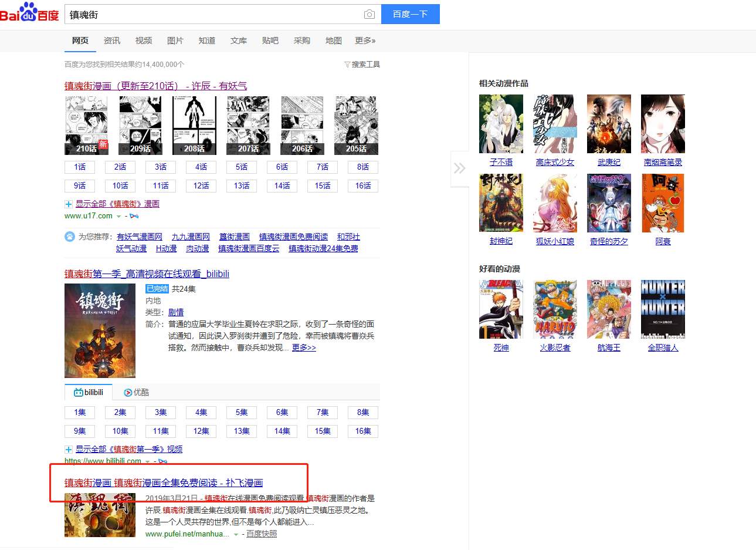
Task: Open 南烟斋笔录 related anime cover
Action: click(663, 124)
